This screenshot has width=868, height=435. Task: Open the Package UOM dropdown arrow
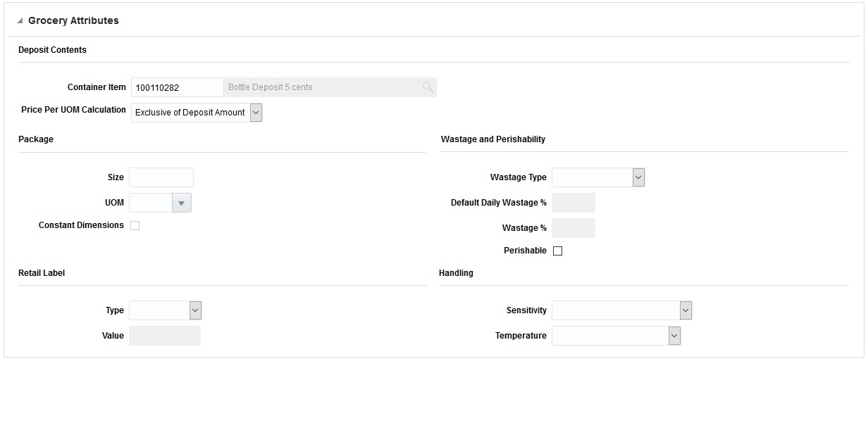point(182,203)
